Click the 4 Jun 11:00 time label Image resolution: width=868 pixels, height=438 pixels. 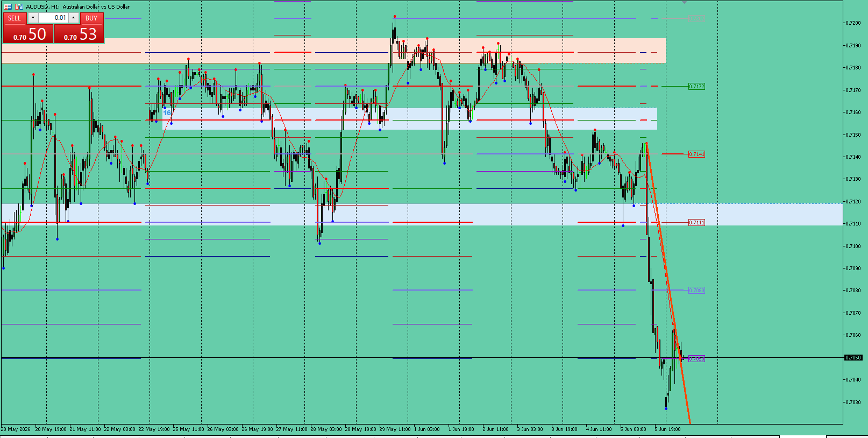click(x=599, y=429)
